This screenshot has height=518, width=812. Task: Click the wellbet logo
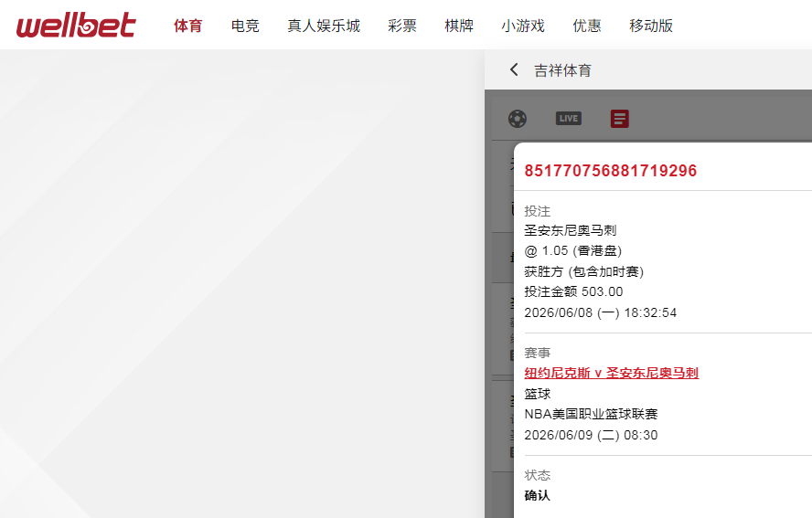(x=76, y=26)
